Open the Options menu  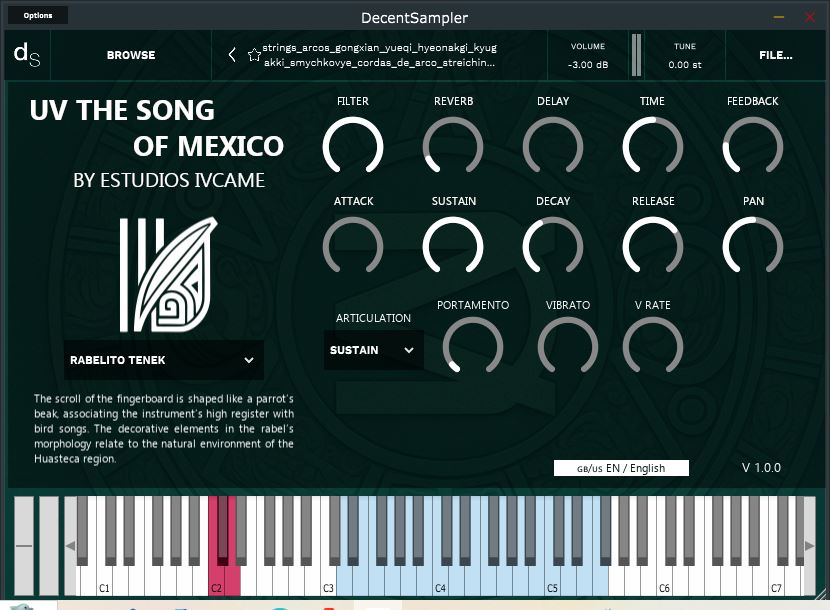38,15
